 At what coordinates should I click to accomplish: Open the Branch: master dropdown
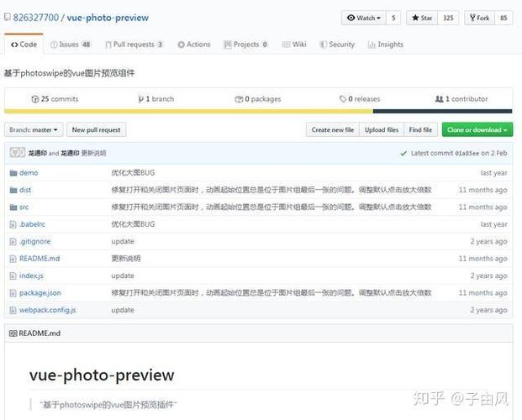[x=34, y=130]
